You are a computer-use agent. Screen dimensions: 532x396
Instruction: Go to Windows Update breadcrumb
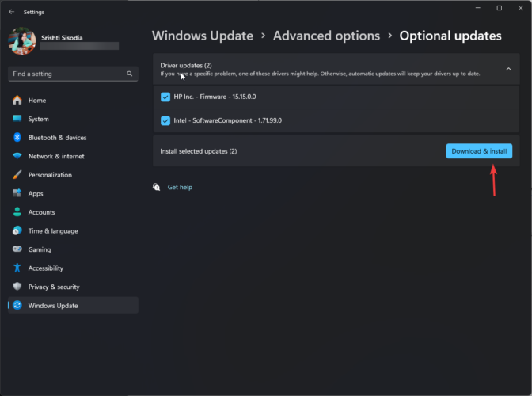[203, 36]
